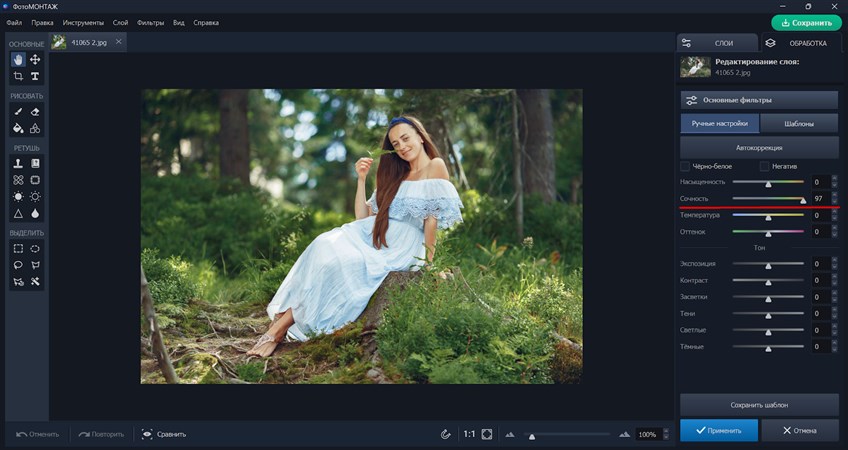Enable the Чёрно-белое checkbox

coord(685,166)
